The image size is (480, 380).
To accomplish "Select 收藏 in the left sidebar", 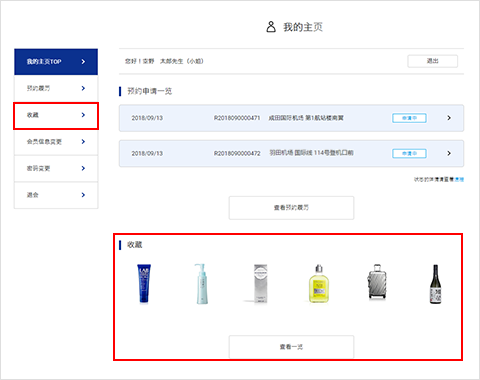I will click(x=56, y=115).
